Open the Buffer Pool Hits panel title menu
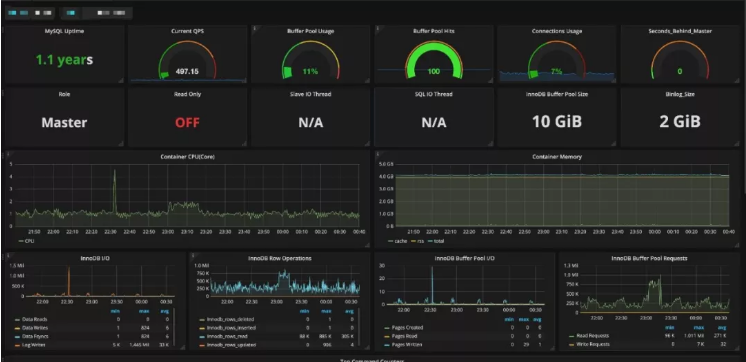The height and width of the screenshot is (362, 746). pyautogui.click(x=433, y=31)
